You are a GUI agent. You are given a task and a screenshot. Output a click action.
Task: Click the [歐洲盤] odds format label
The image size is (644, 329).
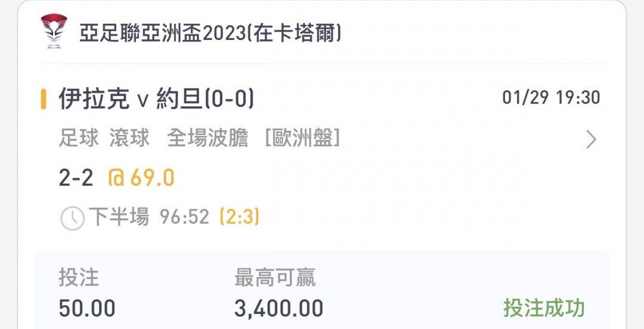click(x=303, y=138)
